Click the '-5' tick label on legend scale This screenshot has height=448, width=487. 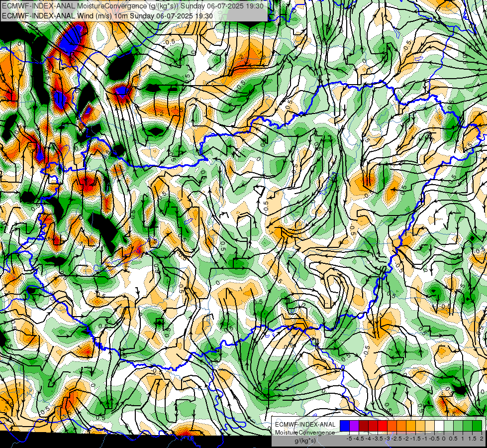pos(349,439)
